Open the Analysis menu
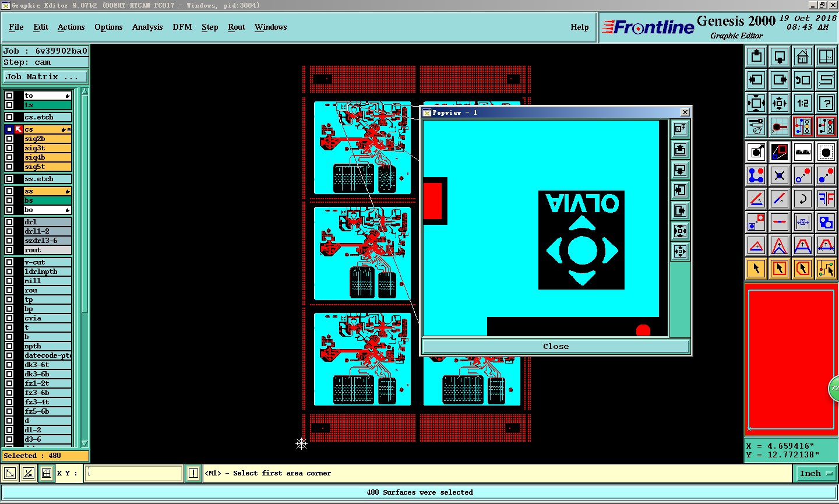 tap(147, 27)
